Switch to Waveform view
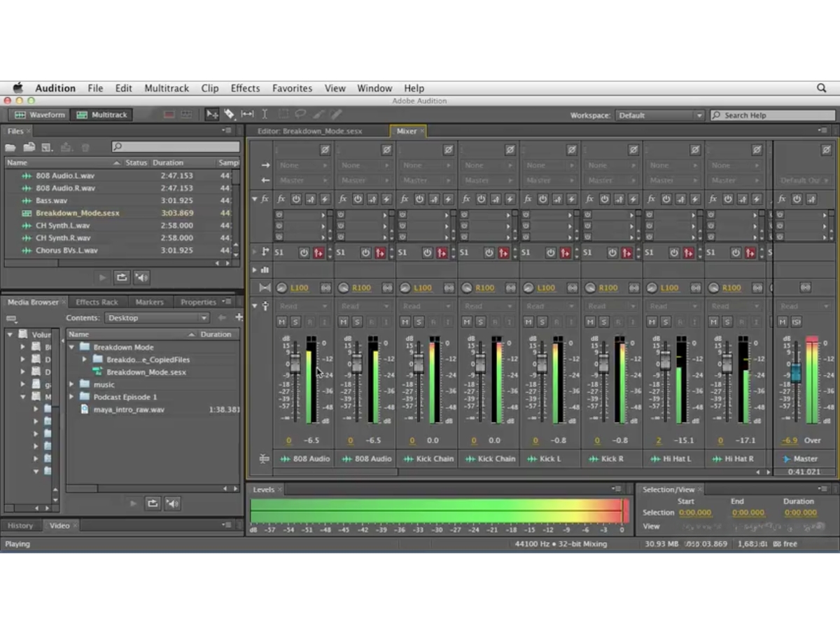840x630 pixels. point(40,115)
